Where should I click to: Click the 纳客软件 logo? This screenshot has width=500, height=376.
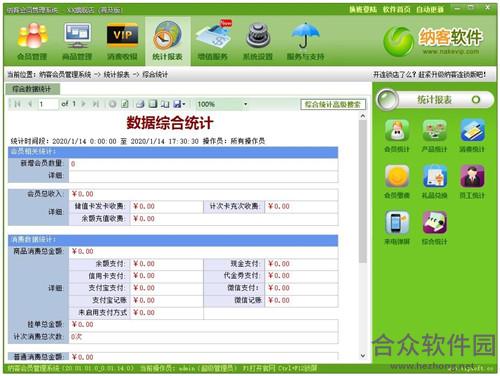pyautogui.click(x=433, y=41)
